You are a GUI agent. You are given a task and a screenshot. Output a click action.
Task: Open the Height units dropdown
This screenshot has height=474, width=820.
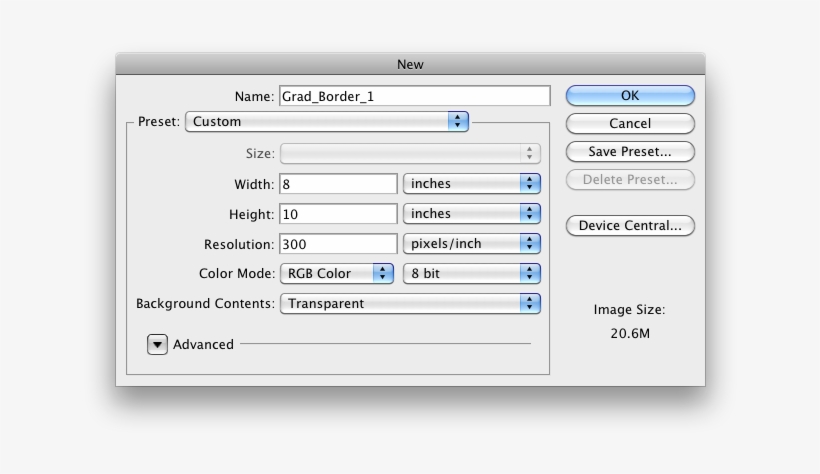coord(472,214)
